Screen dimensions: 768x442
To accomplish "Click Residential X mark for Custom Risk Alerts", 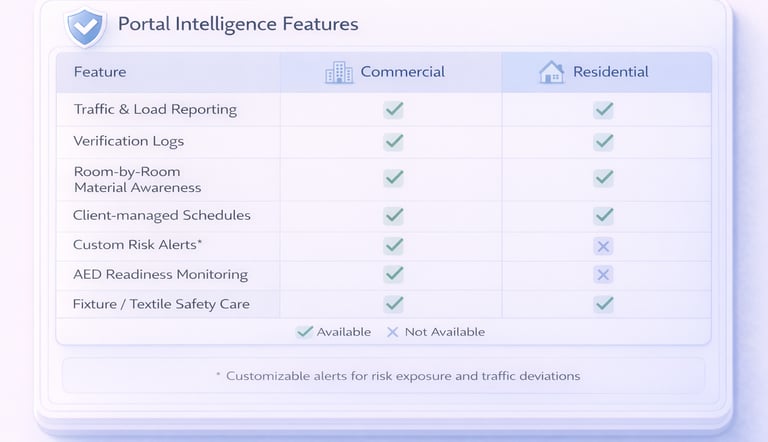I will click(603, 246).
